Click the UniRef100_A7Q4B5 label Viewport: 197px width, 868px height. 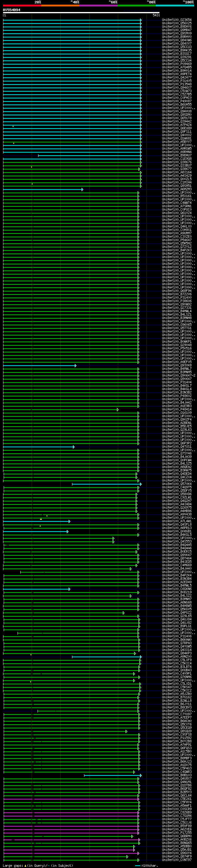176,67
